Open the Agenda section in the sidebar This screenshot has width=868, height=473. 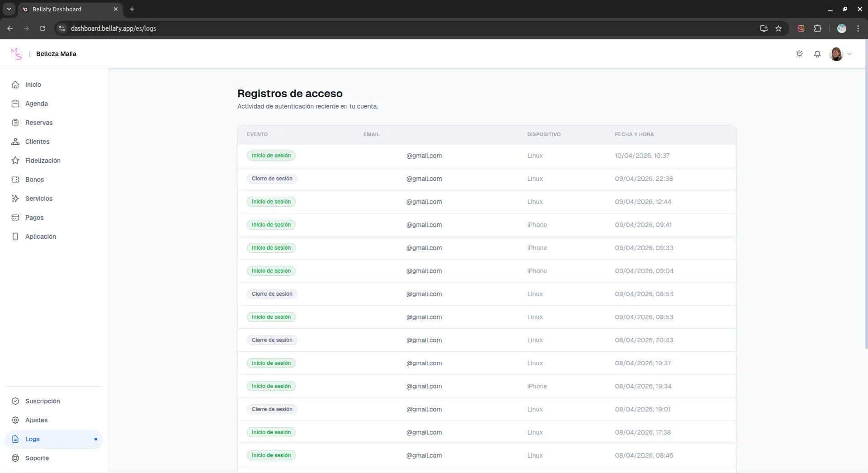click(37, 104)
